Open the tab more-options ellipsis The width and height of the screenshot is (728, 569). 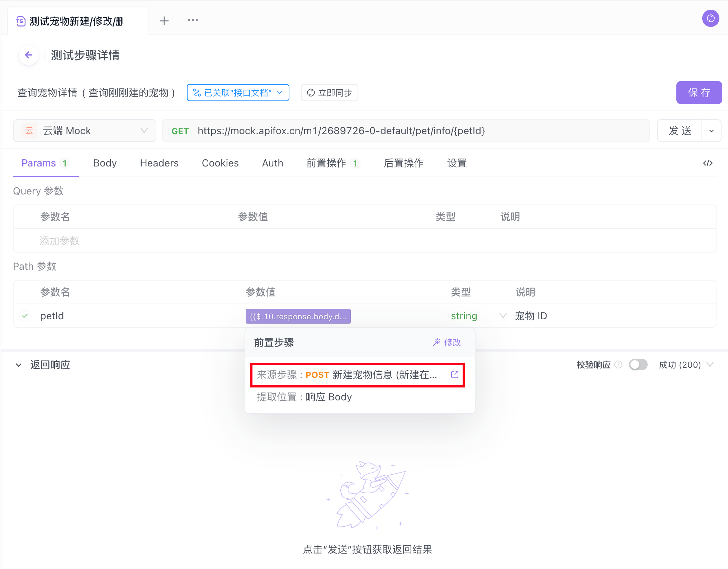pos(193,20)
